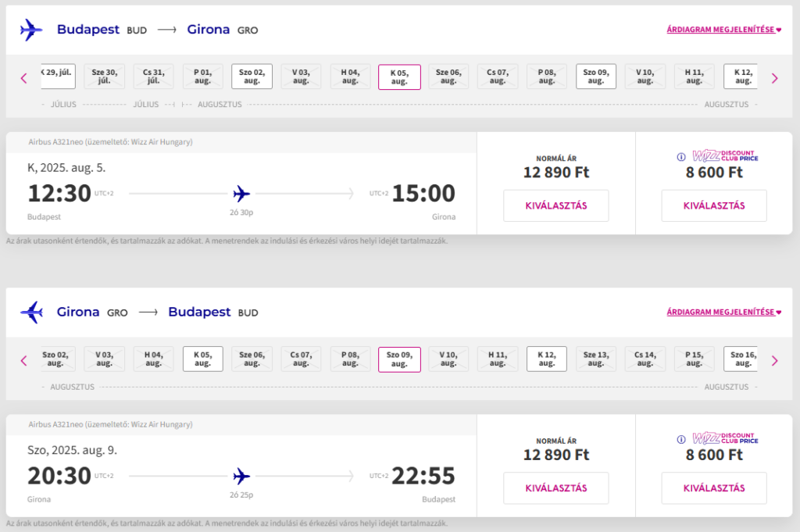Expand outbound Árdiagram megjelenítése
This screenshot has height=532, width=800.
724,30
